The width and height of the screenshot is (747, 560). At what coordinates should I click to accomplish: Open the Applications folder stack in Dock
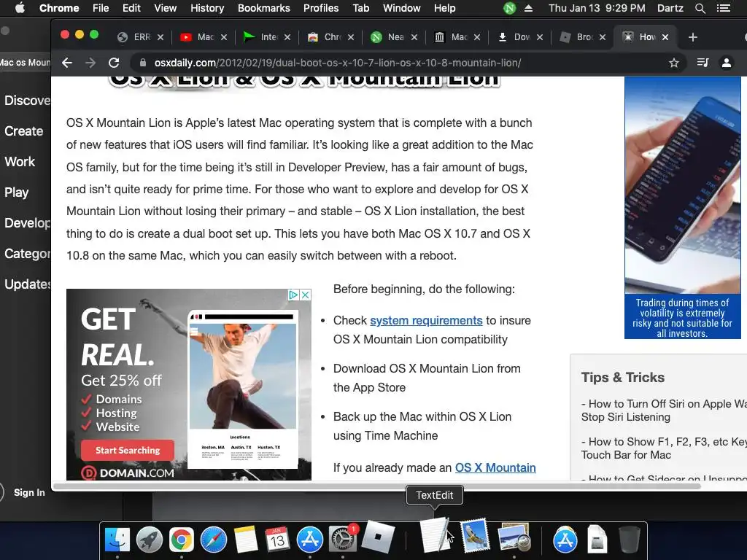click(565, 540)
